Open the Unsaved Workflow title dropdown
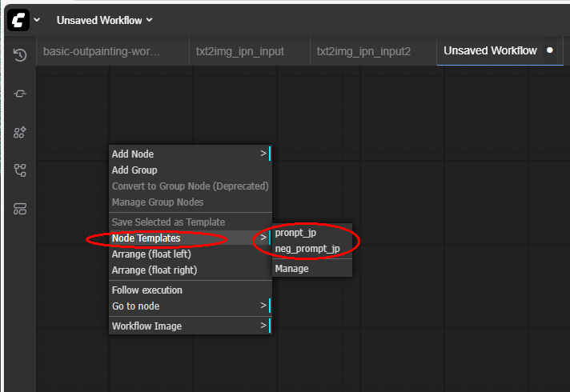The height and width of the screenshot is (392, 570). point(104,19)
